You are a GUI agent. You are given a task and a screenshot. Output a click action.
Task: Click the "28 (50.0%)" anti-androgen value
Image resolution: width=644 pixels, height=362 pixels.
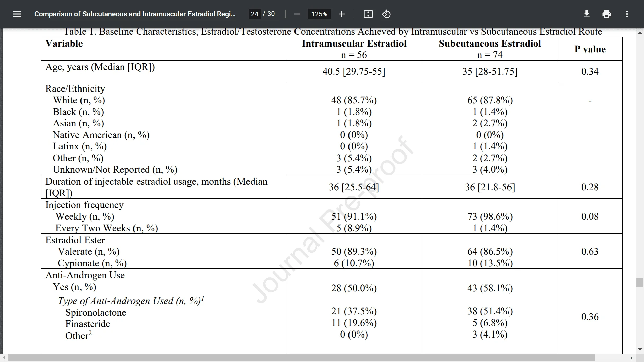point(354,288)
